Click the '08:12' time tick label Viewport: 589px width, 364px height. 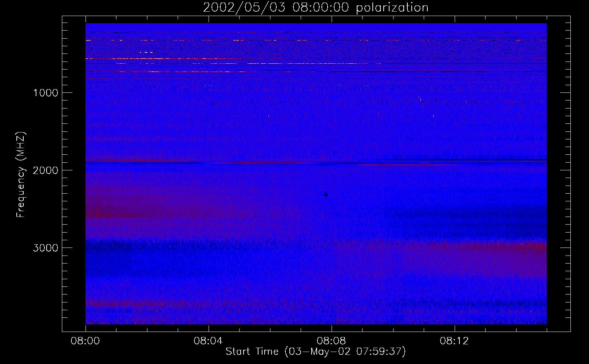(454, 341)
